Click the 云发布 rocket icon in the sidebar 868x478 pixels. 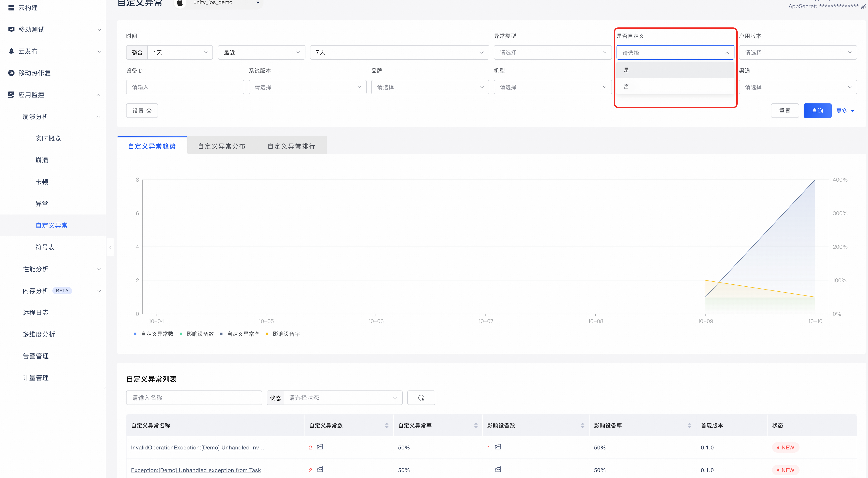point(12,51)
